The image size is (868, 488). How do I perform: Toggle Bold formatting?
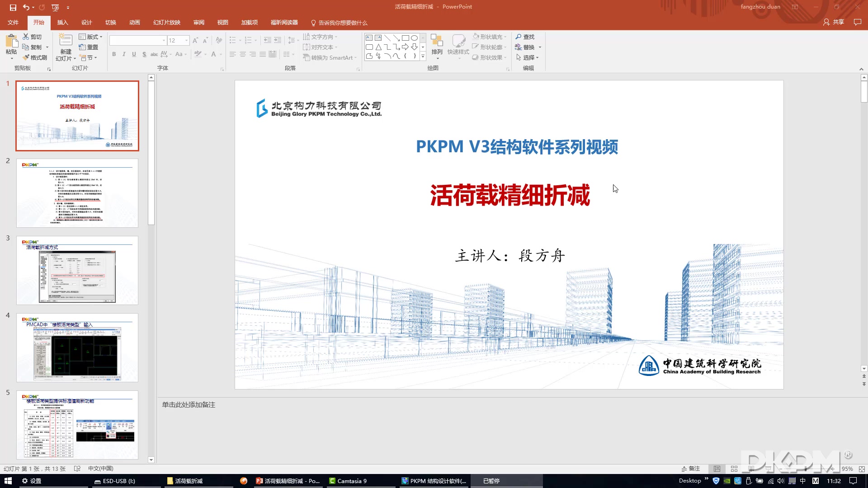pyautogui.click(x=114, y=54)
